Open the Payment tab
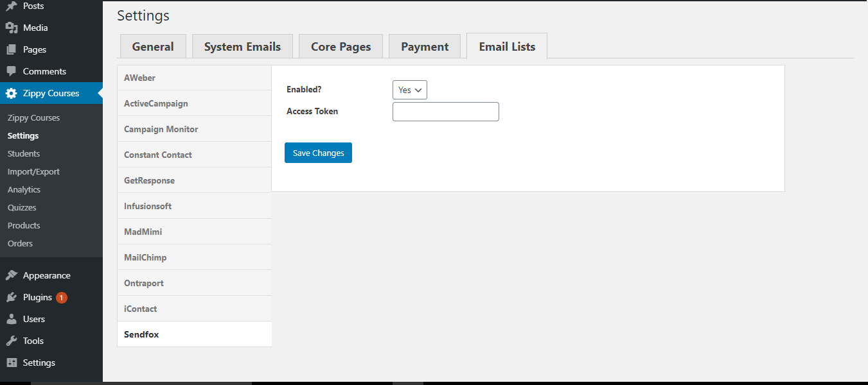The image size is (868, 385). (425, 46)
